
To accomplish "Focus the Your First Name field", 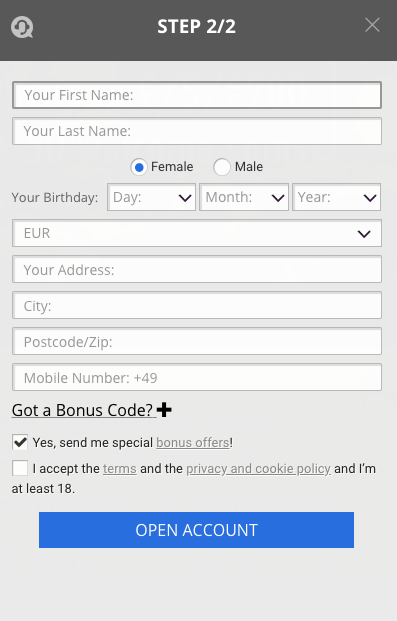I will [197, 95].
